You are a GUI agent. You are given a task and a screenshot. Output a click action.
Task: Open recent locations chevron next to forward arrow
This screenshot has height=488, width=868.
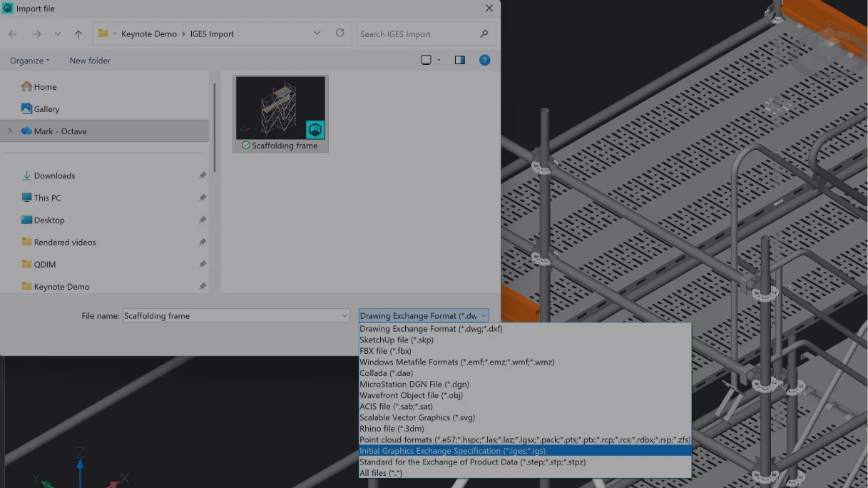pos(58,34)
